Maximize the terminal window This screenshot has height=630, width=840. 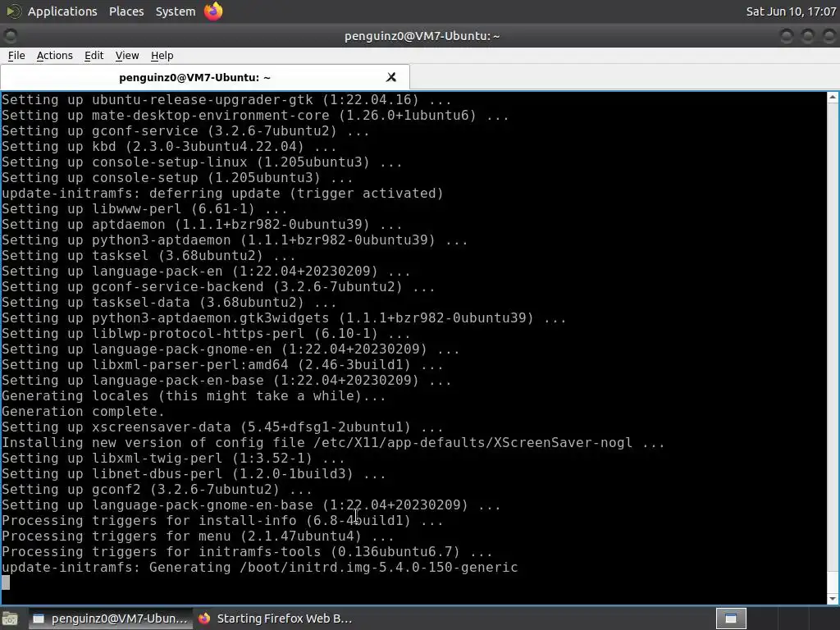pyautogui.click(x=807, y=36)
